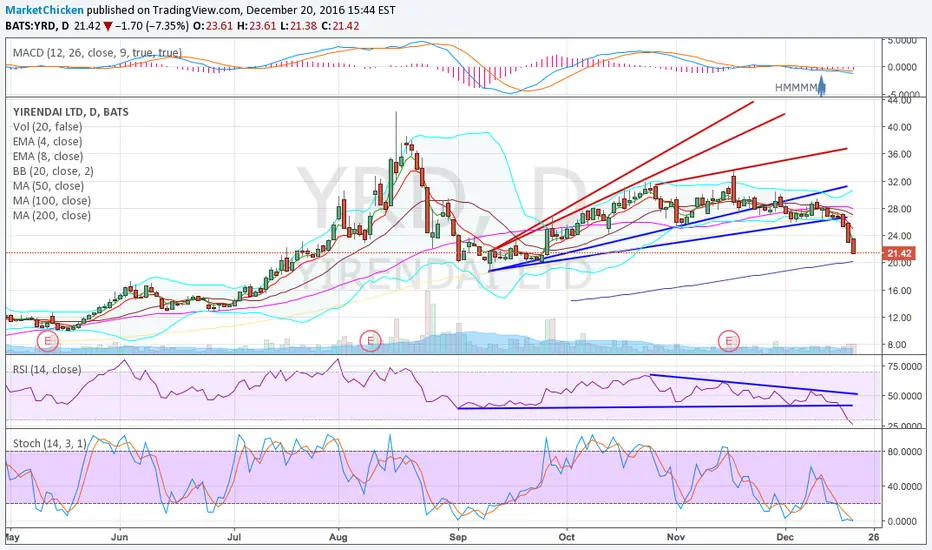The image size is (932, 550).
Task: Click the 36.00 price axis label
Action: pos(899,154)
